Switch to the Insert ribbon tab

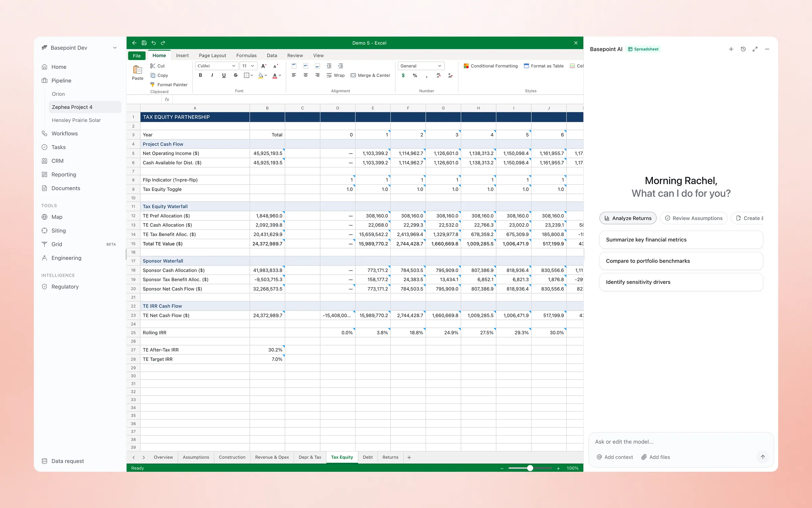pos(182,56)
